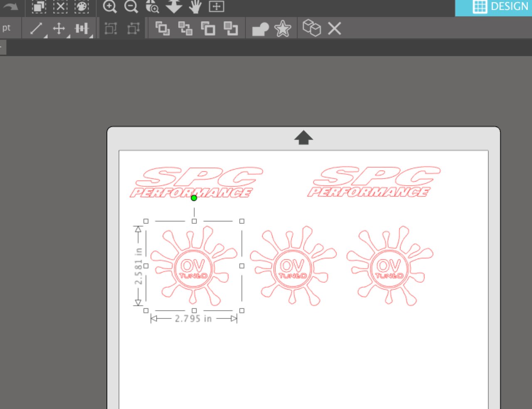Image resolution: width=532 pixels, height=409 pixels.
Task: Click the Fit to Window icon
Action: click(x=216, y=6)
